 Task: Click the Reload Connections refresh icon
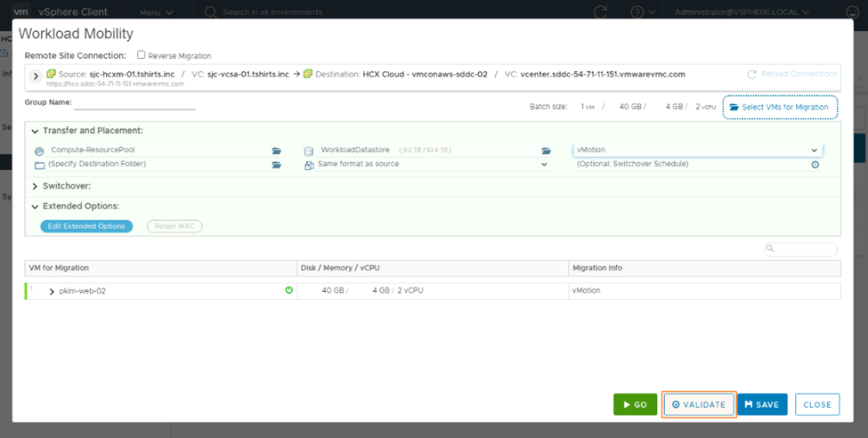(x=751, y=74)
